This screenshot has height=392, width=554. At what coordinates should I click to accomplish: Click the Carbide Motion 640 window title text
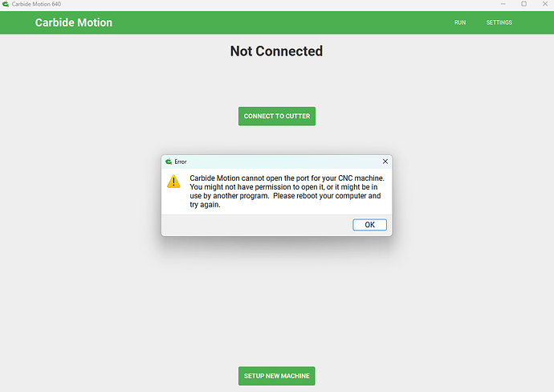click(36, 4)
